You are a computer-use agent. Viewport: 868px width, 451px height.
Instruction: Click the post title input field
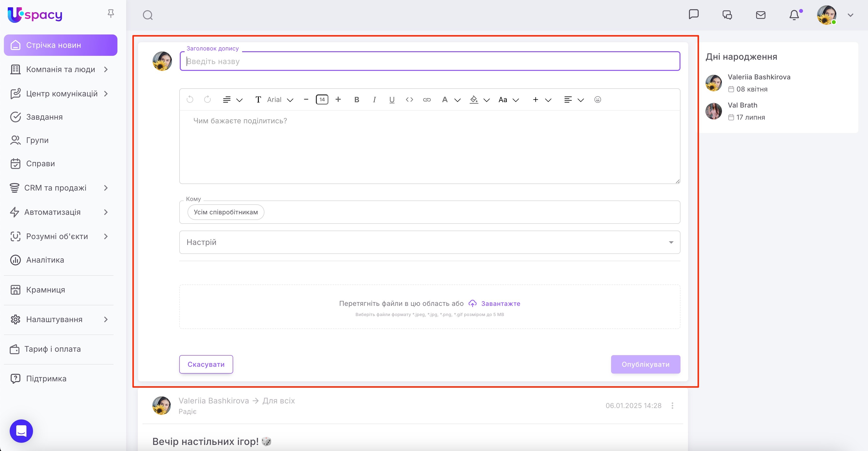click(x=429, y=61)
